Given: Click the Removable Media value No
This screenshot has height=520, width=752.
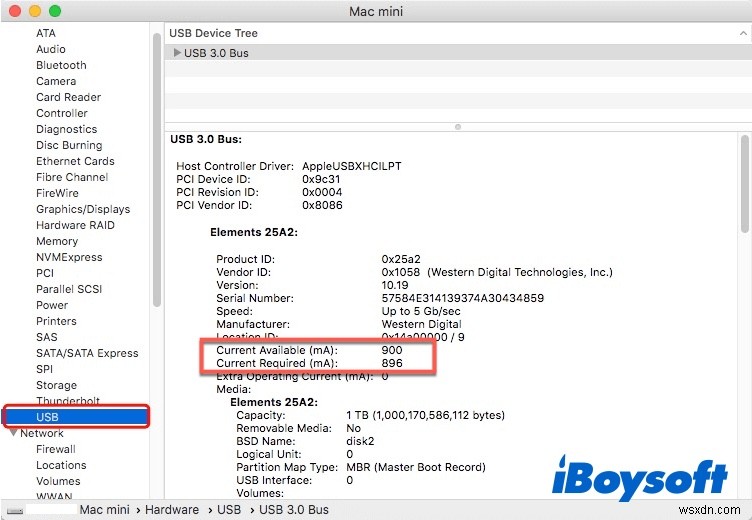Looking at the screenshot, I should click(353, 428).
